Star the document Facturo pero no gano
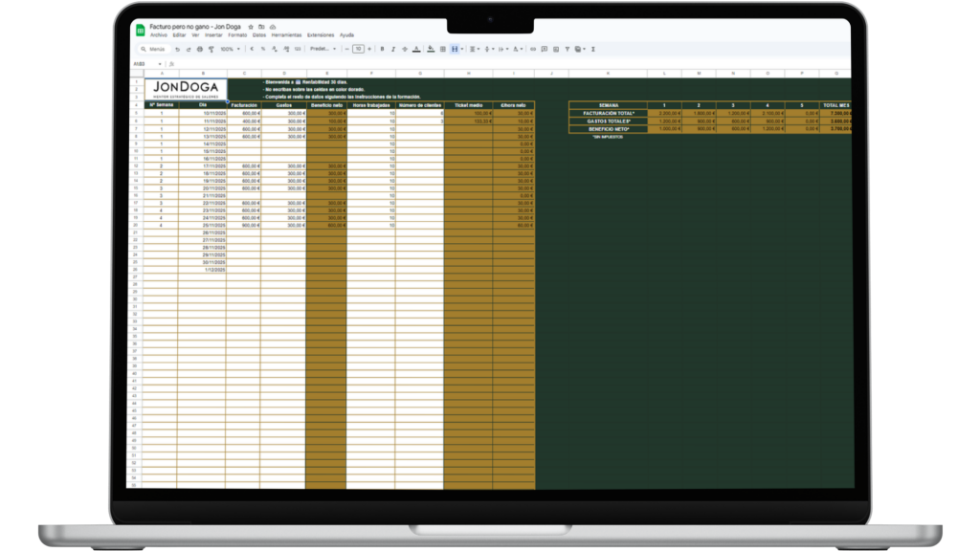Screen dimensions: 980x551 click(x=251, y=27)
